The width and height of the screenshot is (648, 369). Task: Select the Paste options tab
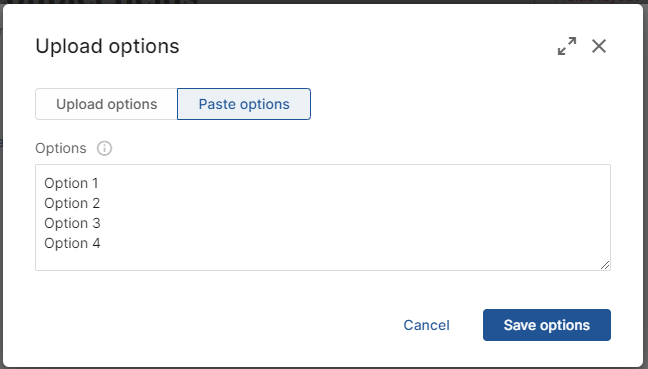click(244, 104)
